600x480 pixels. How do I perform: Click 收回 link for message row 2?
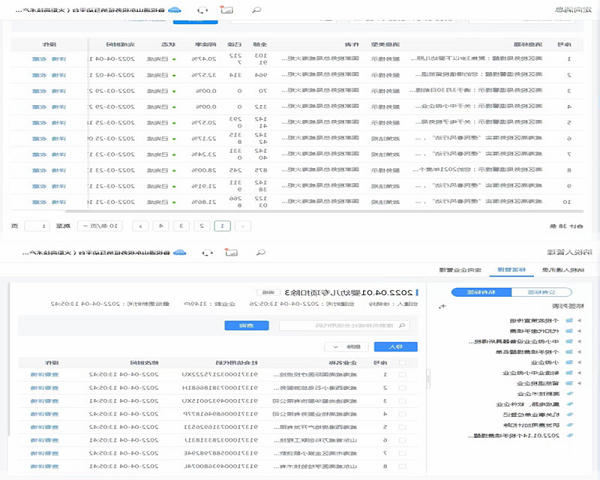39,75
